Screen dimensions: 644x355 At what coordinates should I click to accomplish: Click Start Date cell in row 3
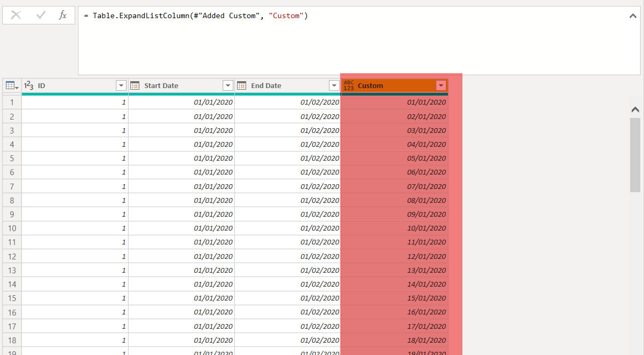[182, 130]
